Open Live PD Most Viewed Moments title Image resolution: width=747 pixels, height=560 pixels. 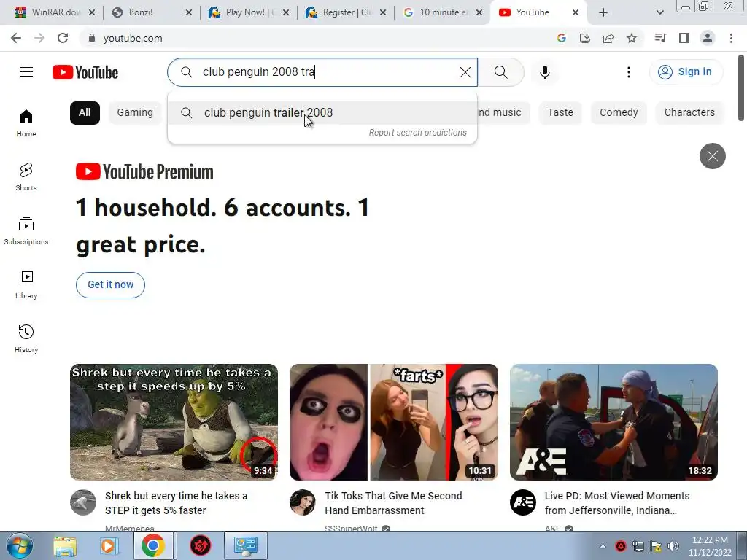(617, 503)
